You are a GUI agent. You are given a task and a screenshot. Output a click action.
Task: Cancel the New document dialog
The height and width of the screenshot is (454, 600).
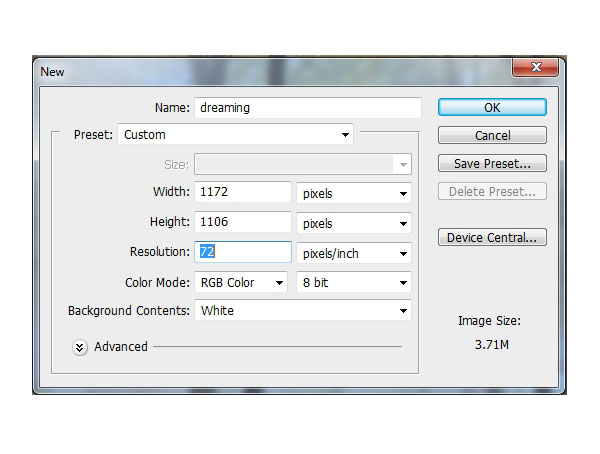tap(492, 135)
